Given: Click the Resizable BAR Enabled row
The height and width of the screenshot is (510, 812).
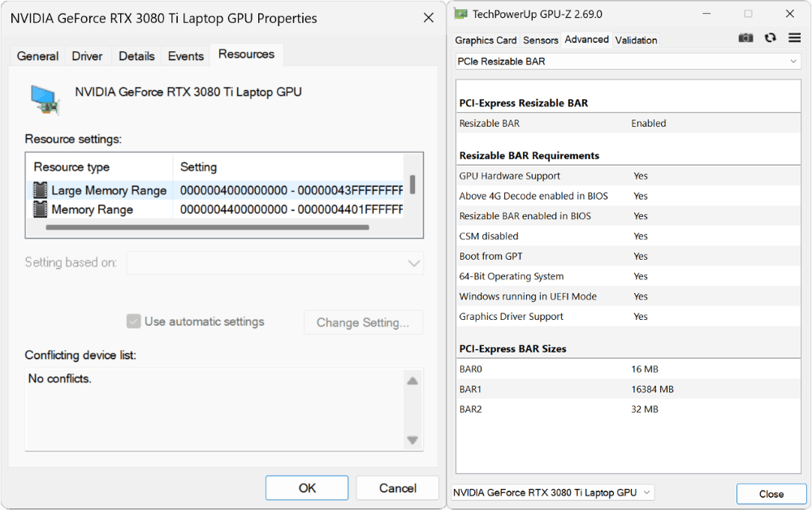Looking at the screenshot, I should click(x=628, y=123).
